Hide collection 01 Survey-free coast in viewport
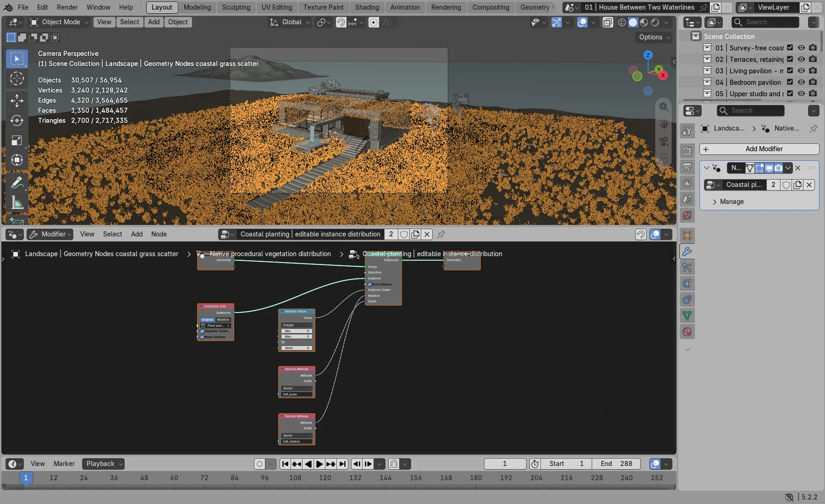Image resolution: width=825 pixels, height=504 pixels. (801, 48)
